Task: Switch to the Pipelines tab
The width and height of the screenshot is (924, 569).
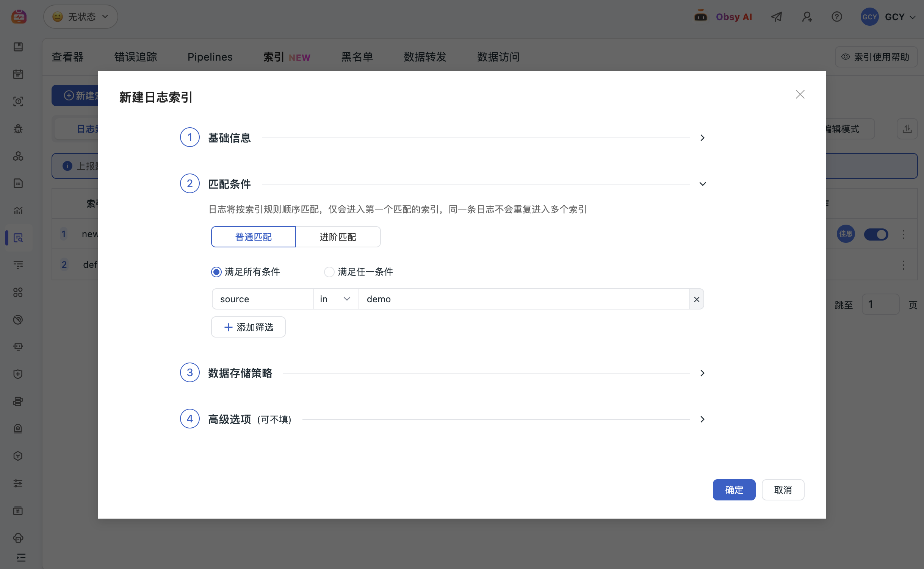Action: pos(210,57)
